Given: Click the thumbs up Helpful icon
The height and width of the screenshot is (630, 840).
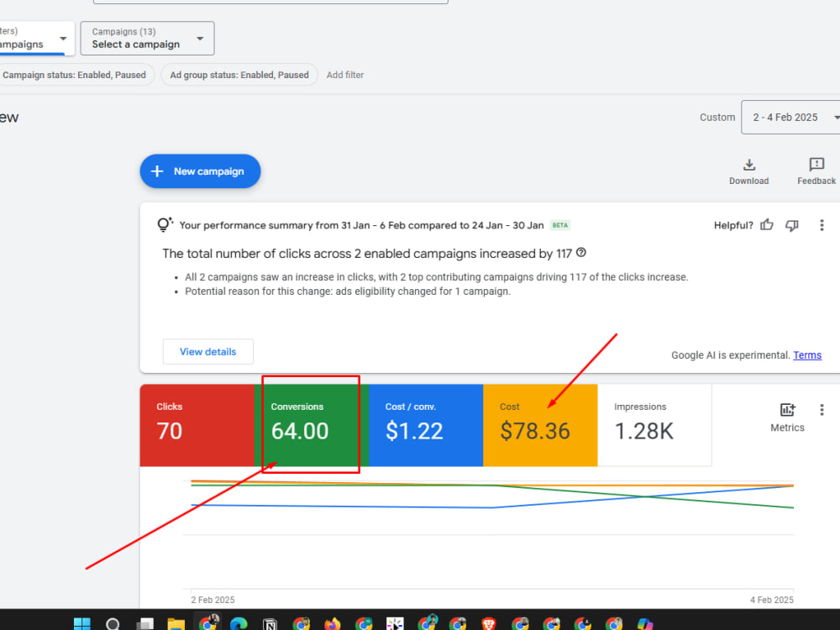Looking at the screenshot, I should (x=767, y=225).
